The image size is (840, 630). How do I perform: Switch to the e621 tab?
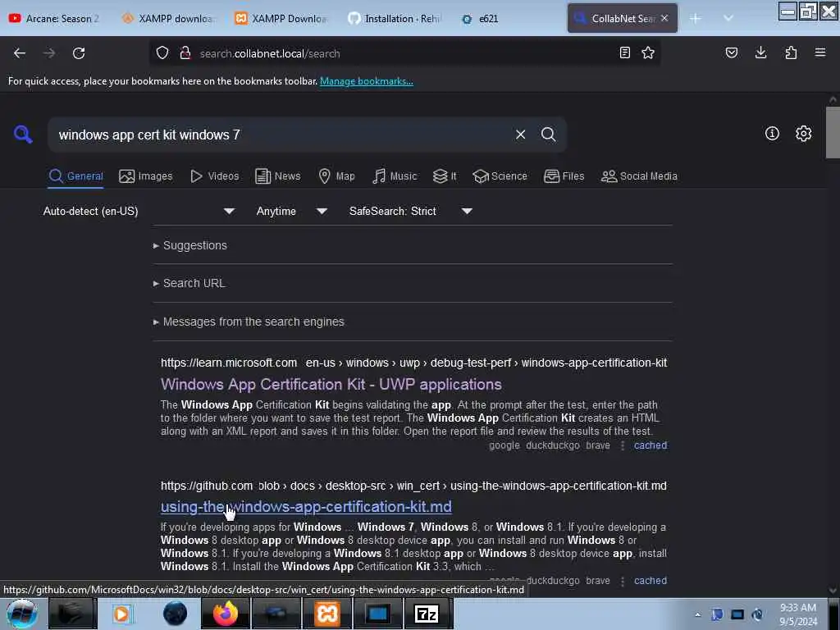[x=506, y=18]
